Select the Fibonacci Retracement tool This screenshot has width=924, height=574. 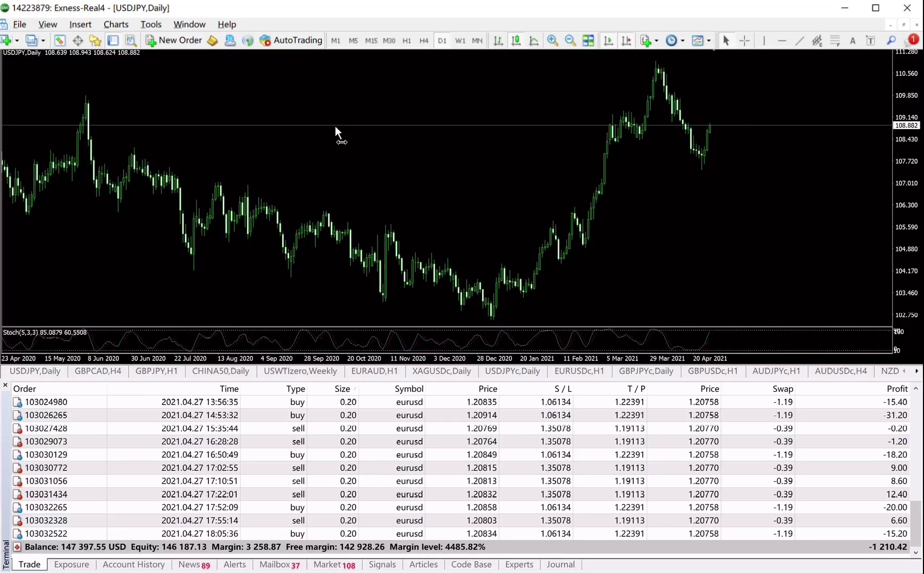tap(835, 40)
